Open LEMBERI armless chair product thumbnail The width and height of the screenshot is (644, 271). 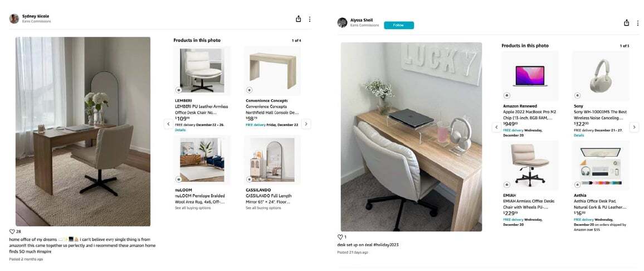(x=202, y=71)
